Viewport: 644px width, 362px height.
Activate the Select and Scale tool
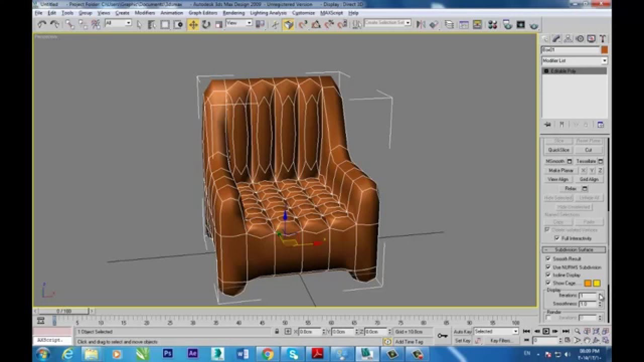pyautogui.click(x=219, y=24)
